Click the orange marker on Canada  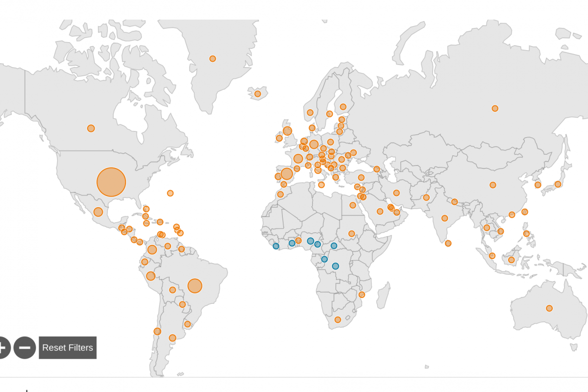pyautogui.click(x=91, y=128)
